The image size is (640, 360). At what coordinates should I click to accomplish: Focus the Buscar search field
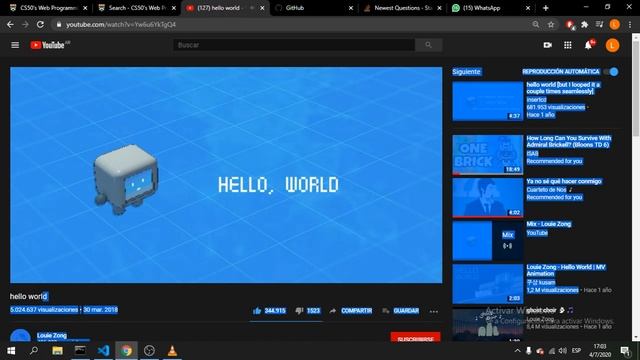(x=294, y=45)
